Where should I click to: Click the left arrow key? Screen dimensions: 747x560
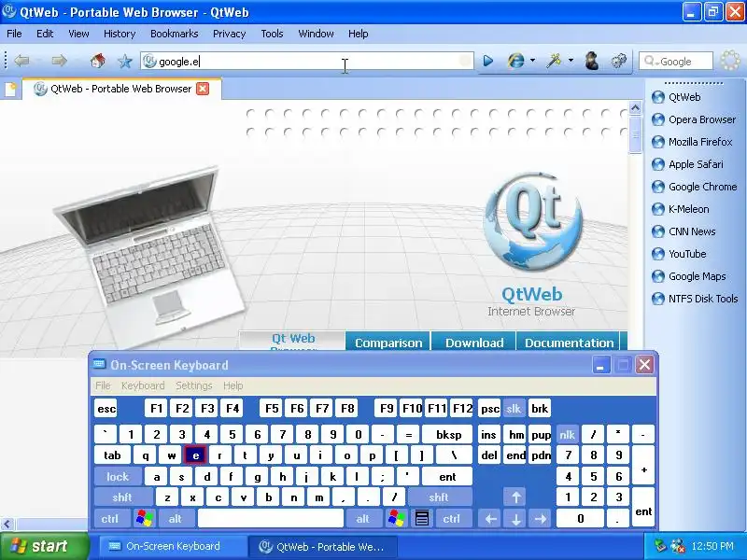(491, 518)
